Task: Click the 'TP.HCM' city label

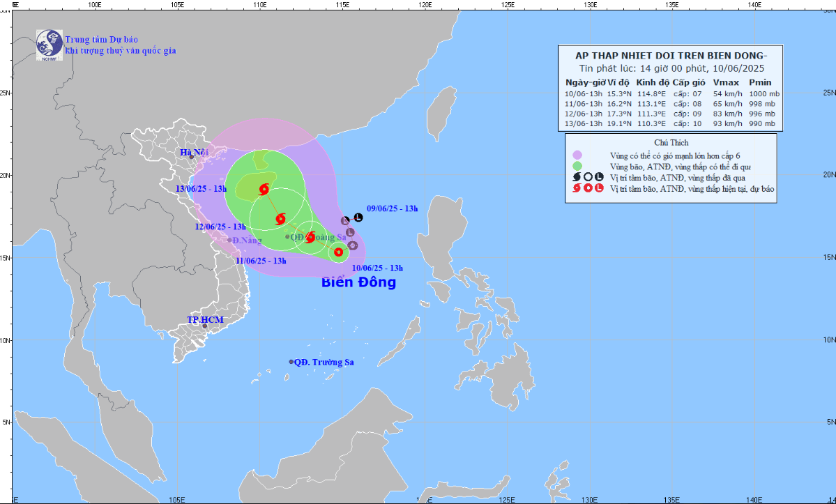Action: 205,320
